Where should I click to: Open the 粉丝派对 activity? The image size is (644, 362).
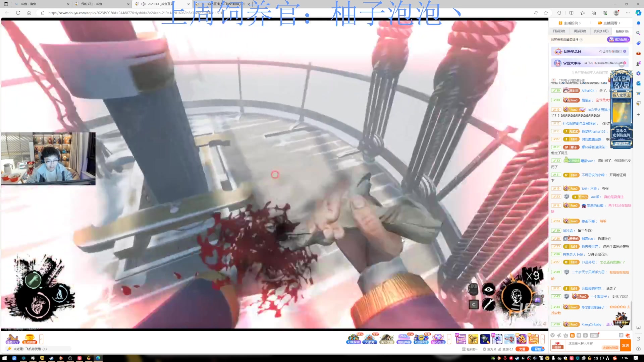click(x=421, y=339)
